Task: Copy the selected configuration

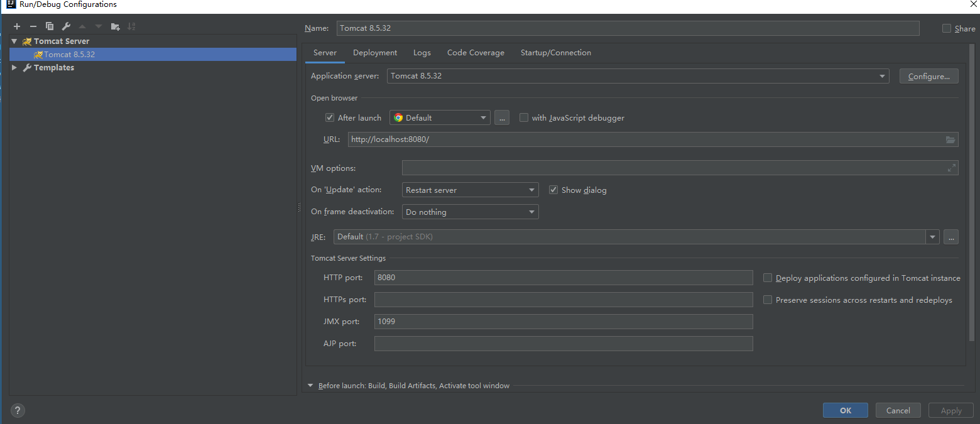Action: [50, 26]
